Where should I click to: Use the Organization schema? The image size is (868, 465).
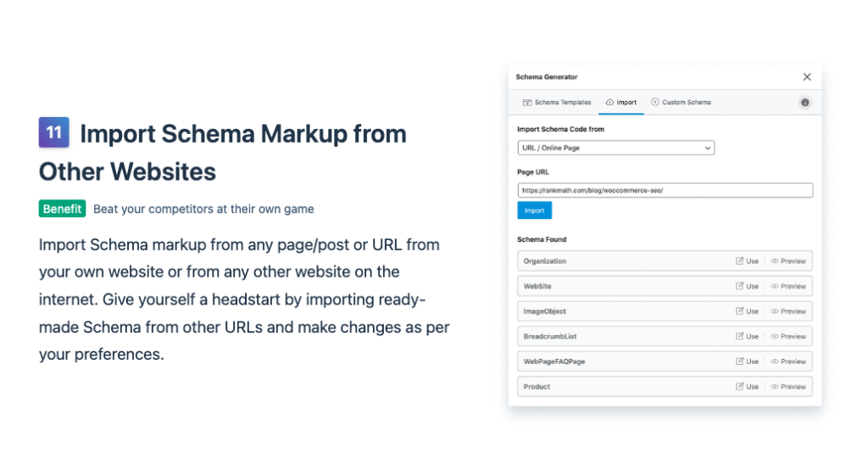point(748,261)
